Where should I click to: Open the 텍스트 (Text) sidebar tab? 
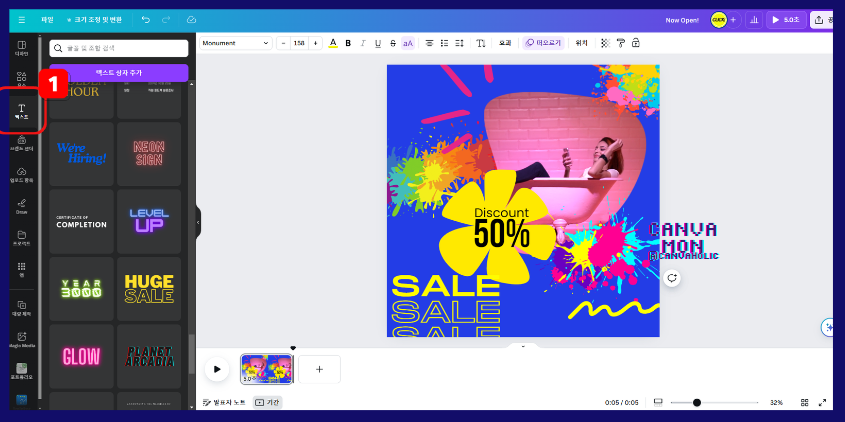click(22, 112)
